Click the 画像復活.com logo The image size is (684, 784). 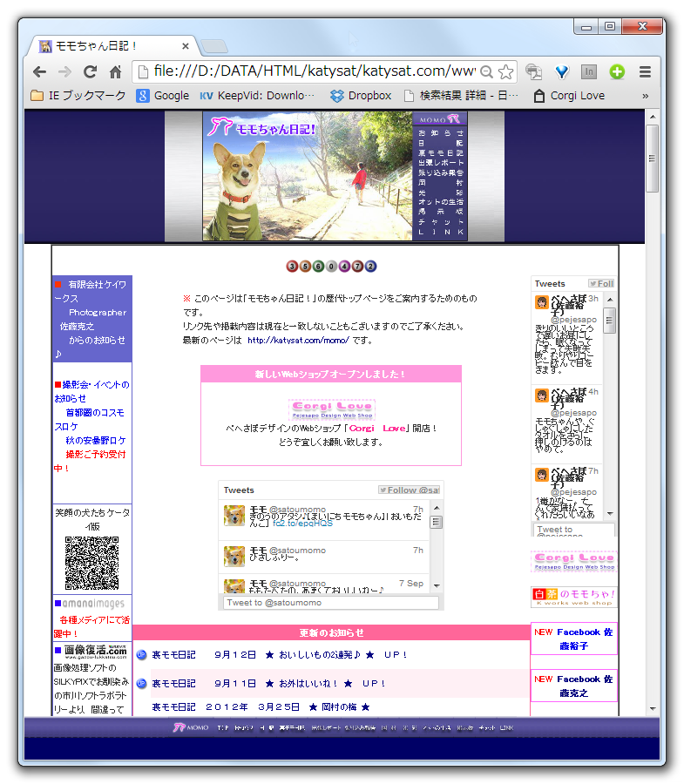[x=96, y=651]
